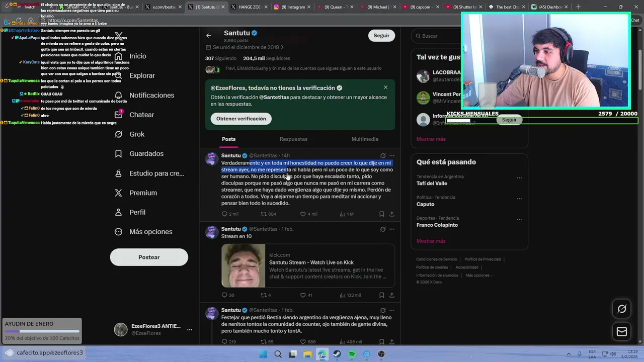Click the AYUDIN DE ENERO progress bar
Viewport: 644px width, 362px height.
[x=42, y=331]
